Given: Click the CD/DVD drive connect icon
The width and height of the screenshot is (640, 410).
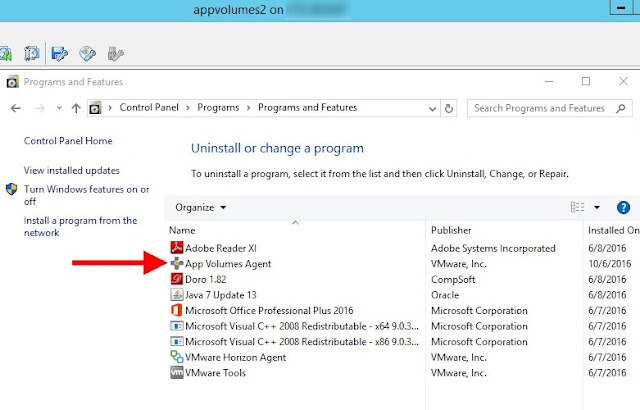Looking at the screenshot, I should tap(87, 53).
